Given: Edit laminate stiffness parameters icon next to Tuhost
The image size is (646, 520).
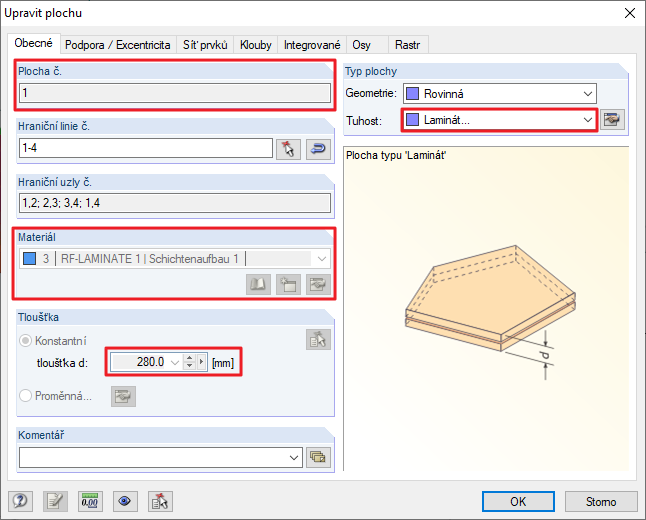Looking at the screenshot, I should (612, 120).
